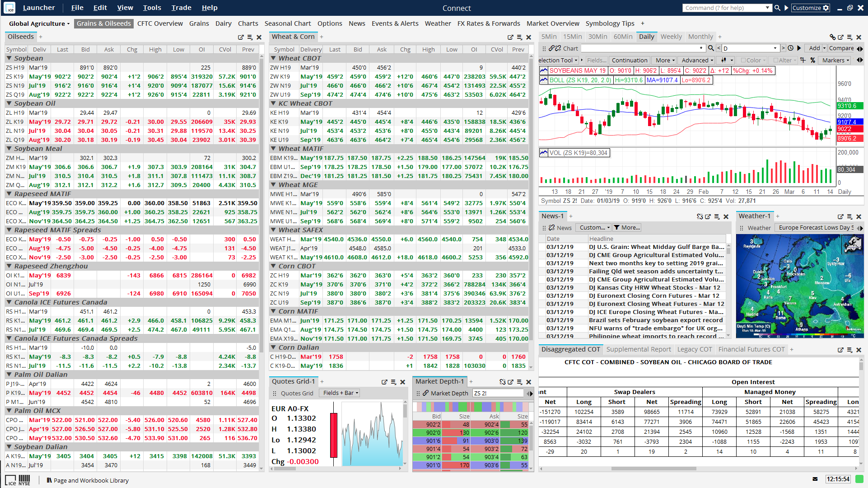The image size is (868, 488).
Task: Click the BOLL indicator legend icon
Action: tap(544, 80)
